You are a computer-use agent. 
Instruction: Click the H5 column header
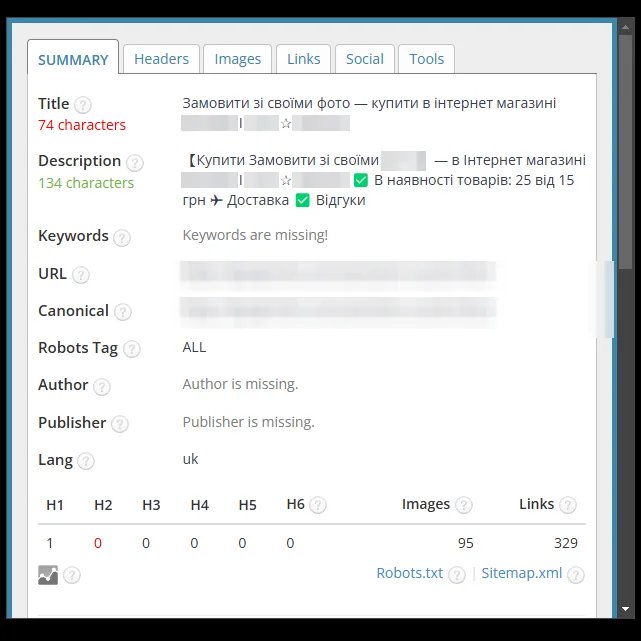pyautogui.click(x=247, y=505)
